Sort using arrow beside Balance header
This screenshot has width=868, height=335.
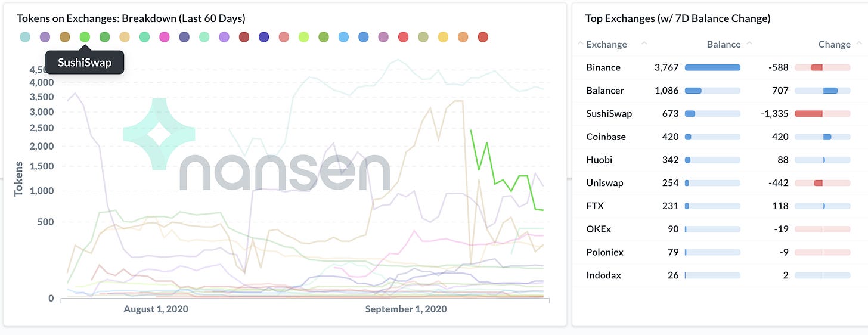click(x=749, y=44)
